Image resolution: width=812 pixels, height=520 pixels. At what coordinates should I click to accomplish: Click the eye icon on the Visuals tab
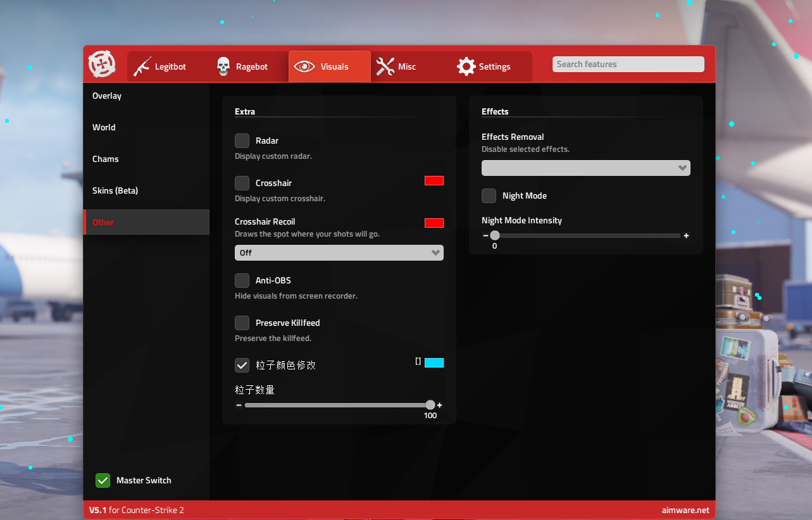point(304,66)
